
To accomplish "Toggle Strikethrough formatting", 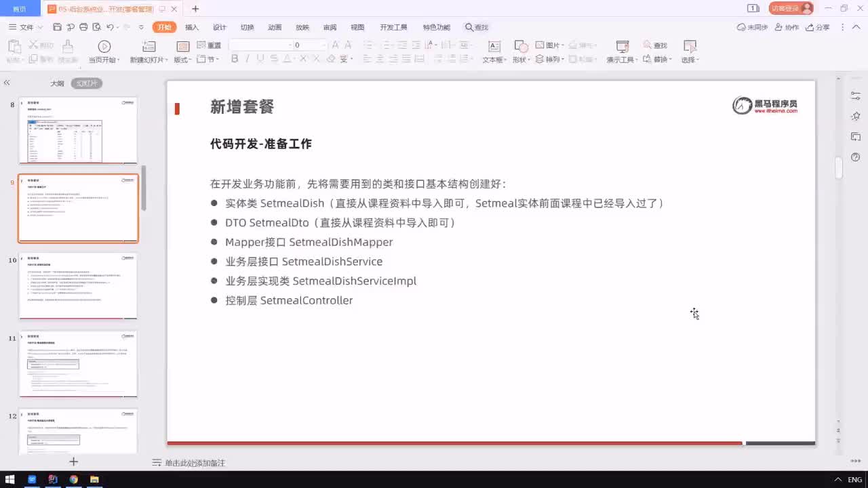I will coord(273,59).
